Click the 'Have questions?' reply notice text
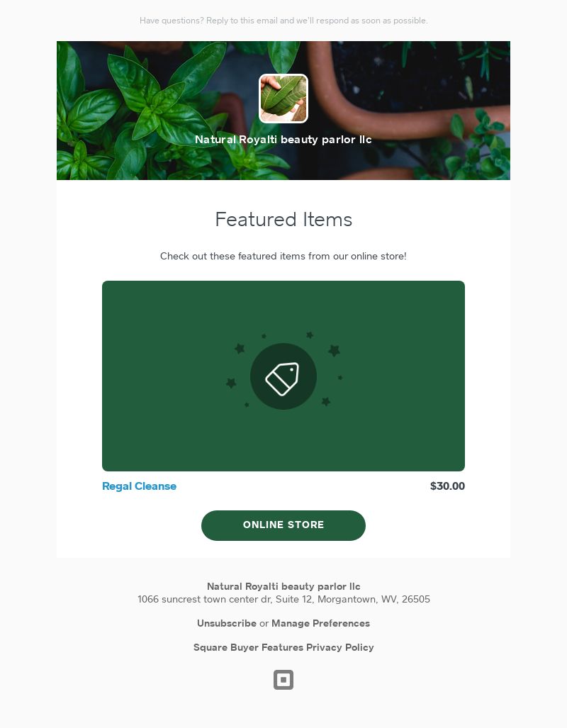This screenshot has width=567, height=728. 283,21
